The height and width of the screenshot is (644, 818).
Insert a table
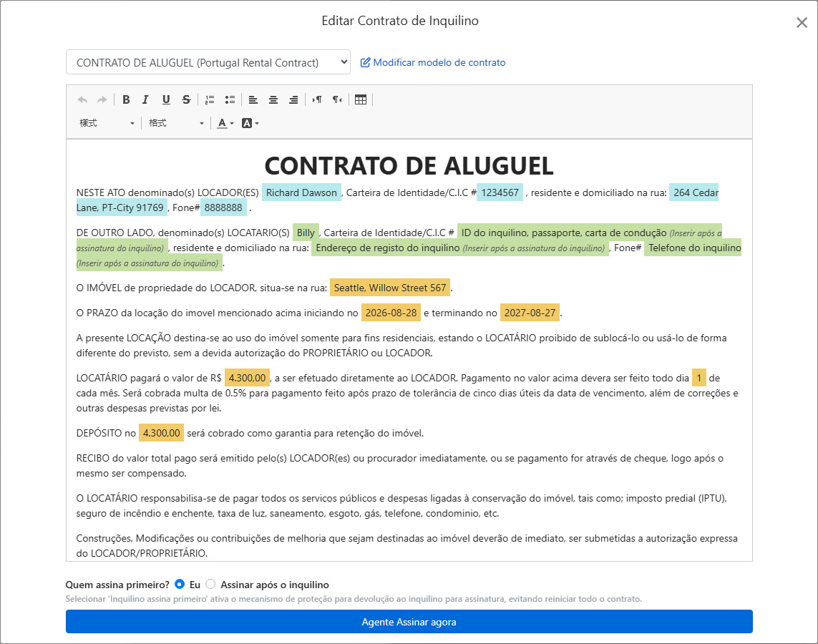pos(361,99)
